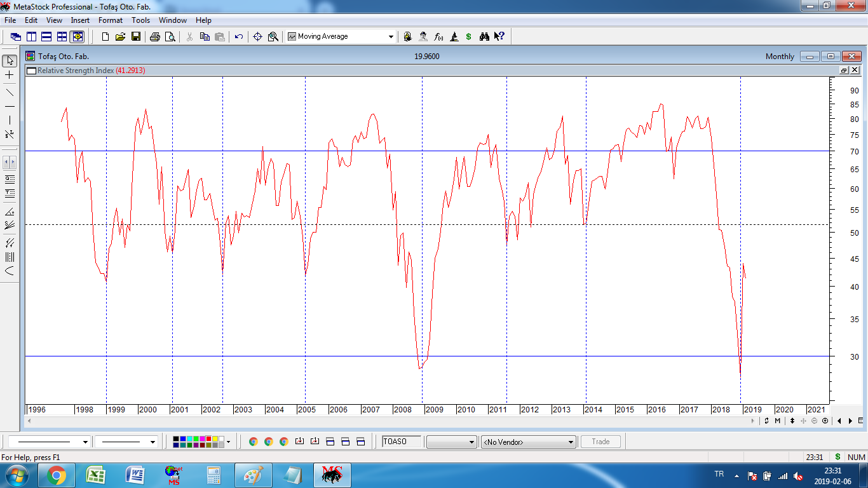The height and width of the screenshot is (488, 868).
Task: Expand the color palette dropdown arrow
Action: 228,442
